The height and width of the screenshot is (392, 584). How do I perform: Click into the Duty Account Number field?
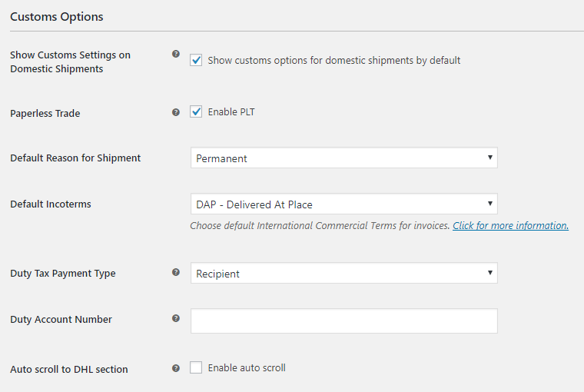point(343,321)
